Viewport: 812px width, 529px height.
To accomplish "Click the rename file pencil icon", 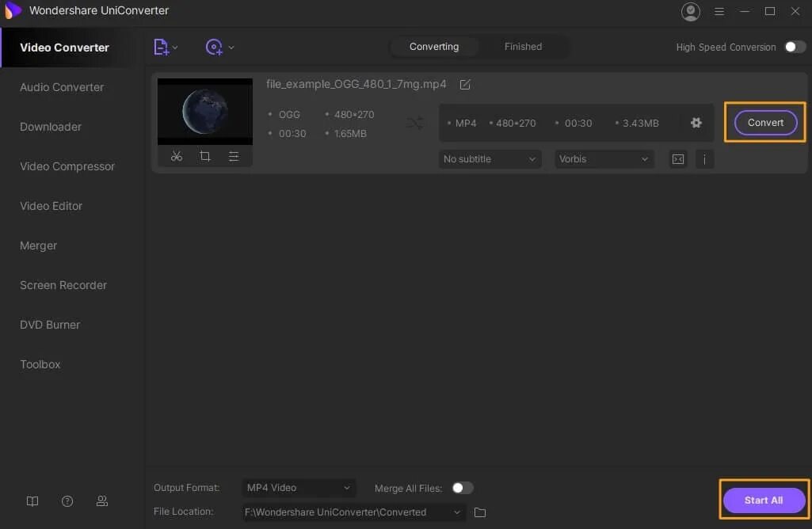I will click(x=465, y=85).
